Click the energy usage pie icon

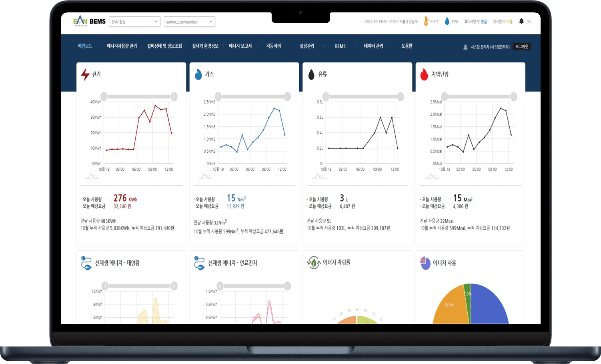pyautogui.click(x=425, y=263)
